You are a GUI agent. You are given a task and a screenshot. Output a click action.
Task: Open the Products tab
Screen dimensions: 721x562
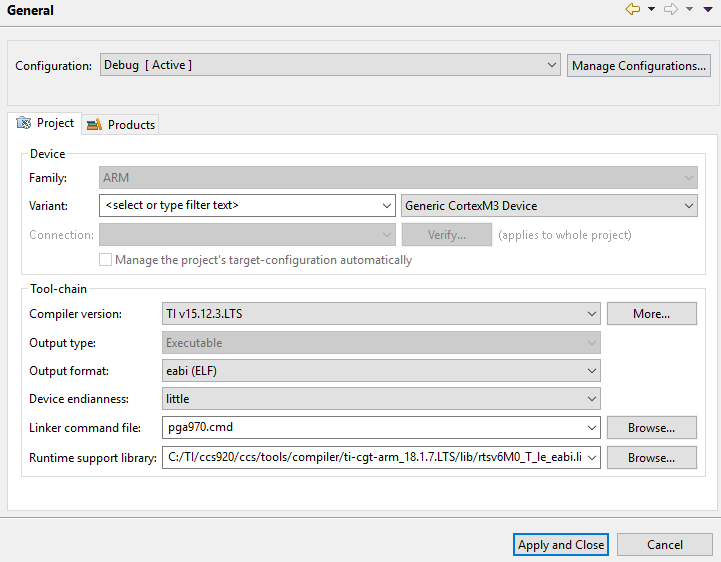click(x=121, y=124)
